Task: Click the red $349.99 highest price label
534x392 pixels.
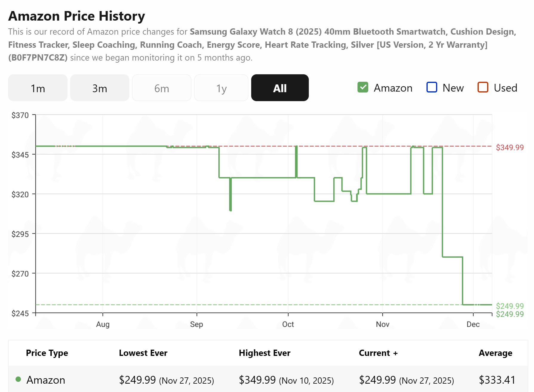Action: tap(510, 147)
